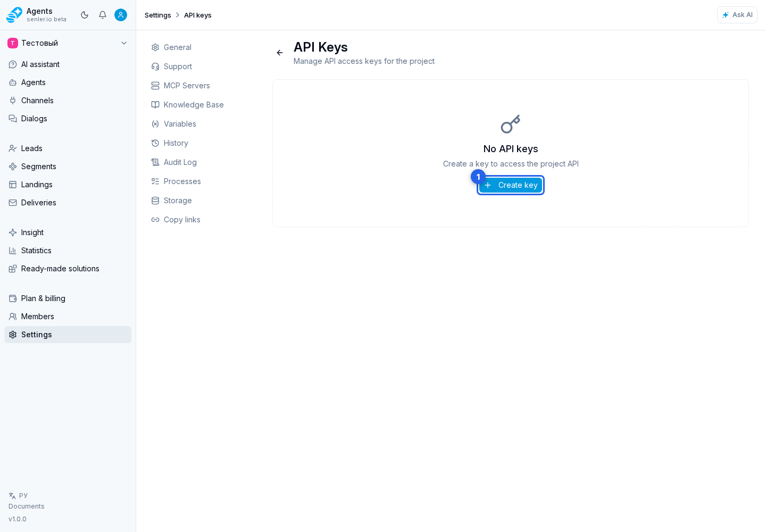Go back with the arrow beside API Keys
Viewport: 766px width, 532px height.
280,53
